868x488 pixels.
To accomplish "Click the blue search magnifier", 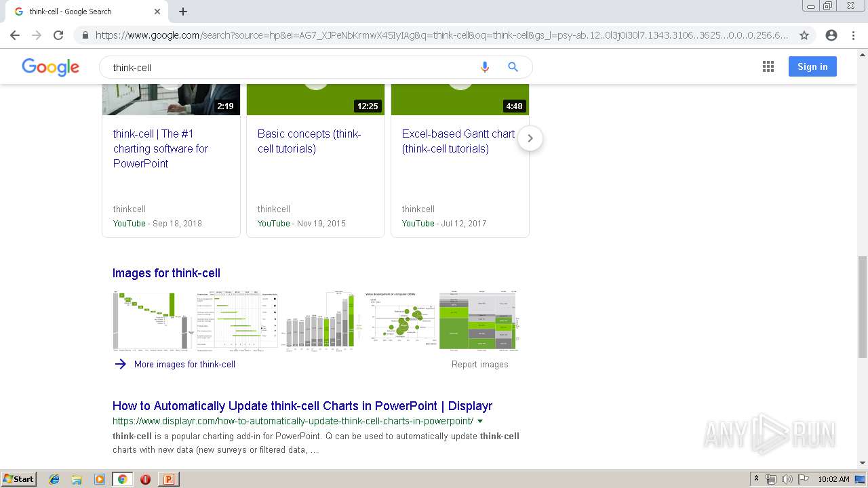I will click(513, 67).
